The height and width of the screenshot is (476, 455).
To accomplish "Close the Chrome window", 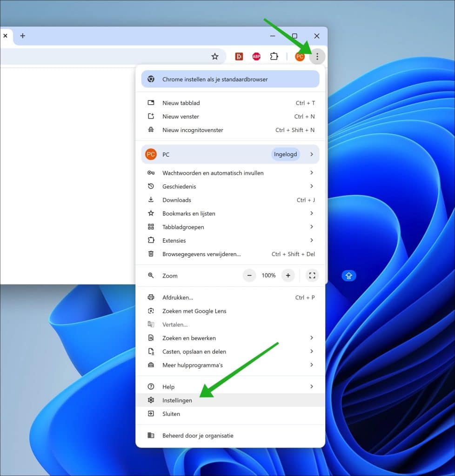I will coord(316,36).
